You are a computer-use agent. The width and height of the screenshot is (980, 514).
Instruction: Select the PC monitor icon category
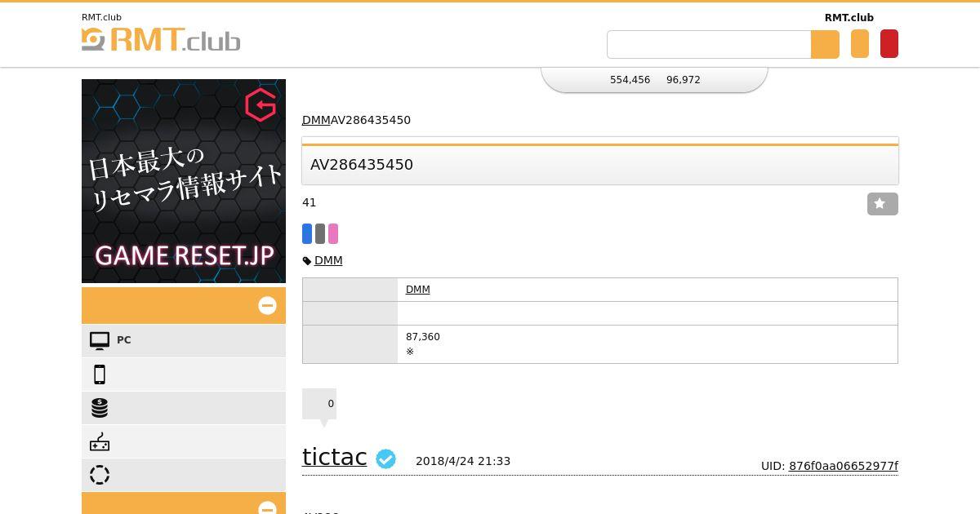click(100, 340)
